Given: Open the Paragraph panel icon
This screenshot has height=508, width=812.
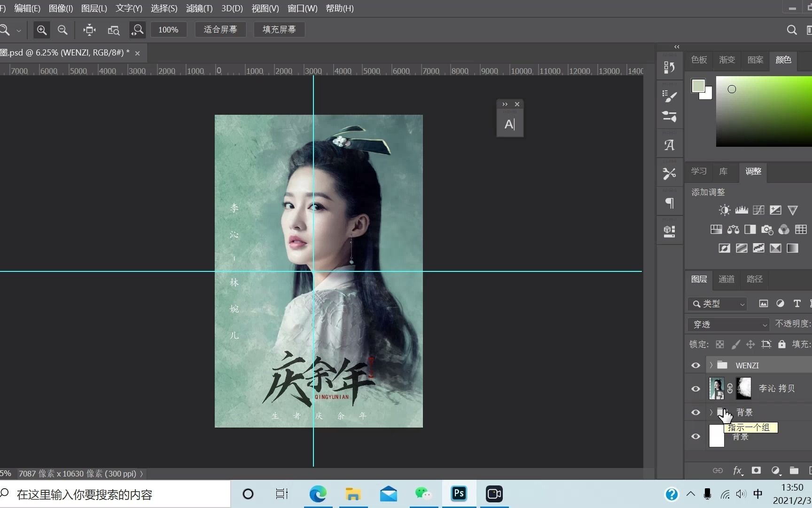Looking at the screenshot, I should (669, 203).
